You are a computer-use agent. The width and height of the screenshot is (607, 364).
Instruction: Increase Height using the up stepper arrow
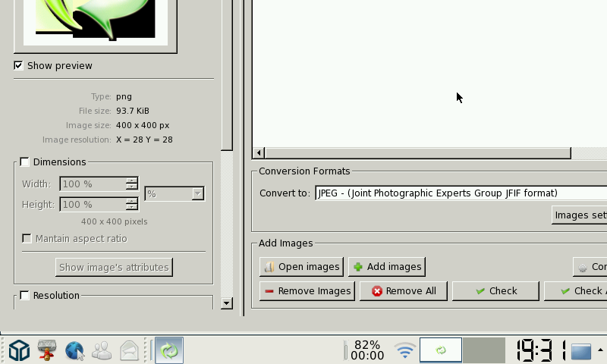click(132, 201)
